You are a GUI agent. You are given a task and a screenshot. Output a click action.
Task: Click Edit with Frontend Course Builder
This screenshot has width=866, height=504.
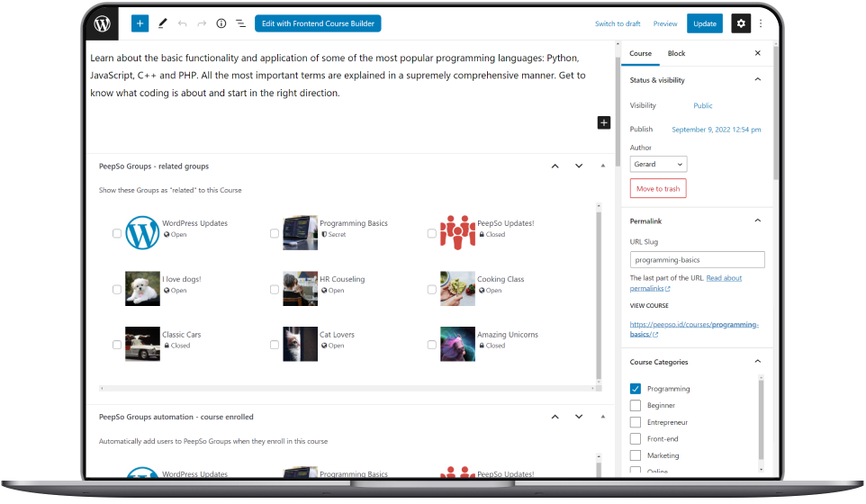coord(318,23)
